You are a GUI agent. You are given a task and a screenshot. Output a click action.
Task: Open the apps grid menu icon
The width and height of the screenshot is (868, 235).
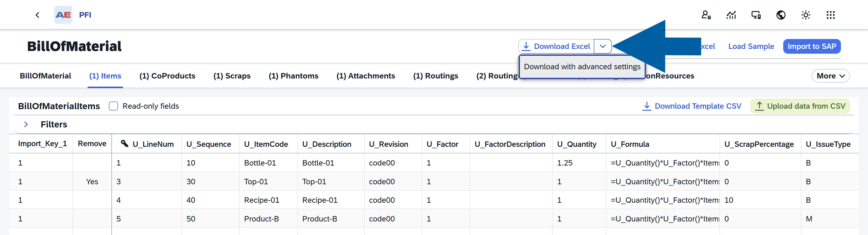tap(831, 15)
